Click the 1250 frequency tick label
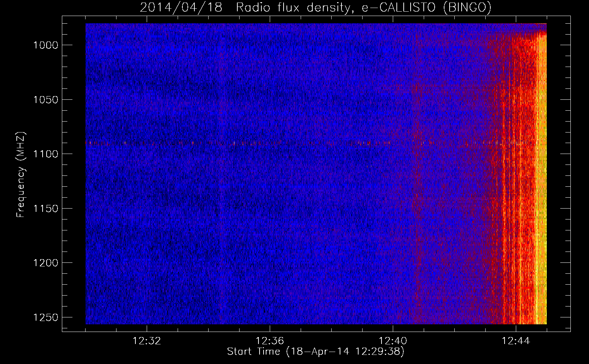This screenshot has height=364, width=589. click(x=46, y=317)
